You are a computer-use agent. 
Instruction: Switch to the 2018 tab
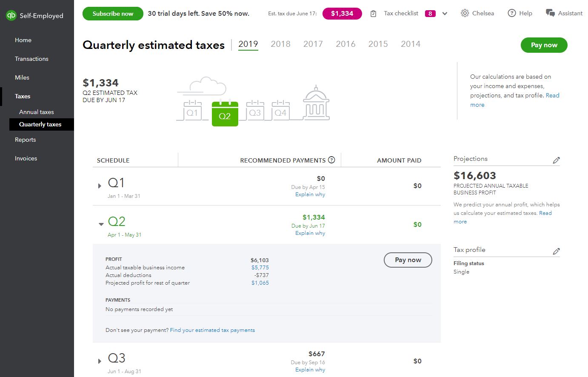coord(280,44)
